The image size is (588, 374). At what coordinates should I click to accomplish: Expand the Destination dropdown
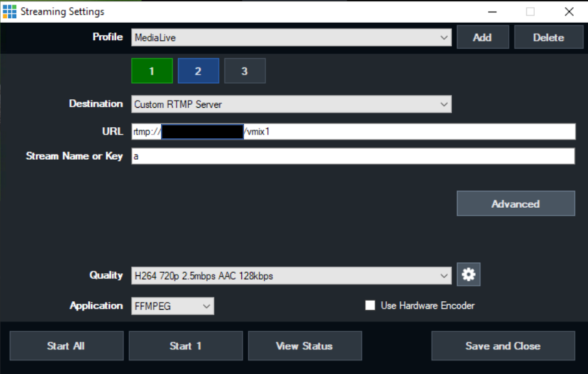coord(291,104)
